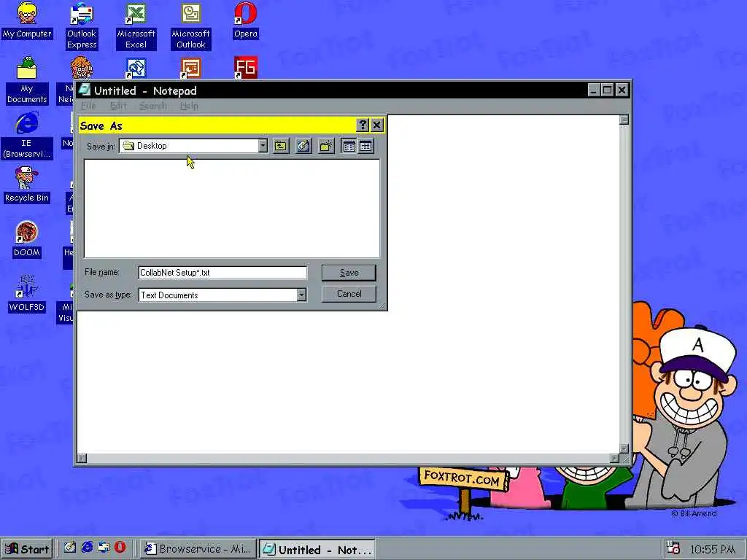Select the red FG desktop shortcut
This screenshot has width=747, height=560.
[x=245, y=68]
